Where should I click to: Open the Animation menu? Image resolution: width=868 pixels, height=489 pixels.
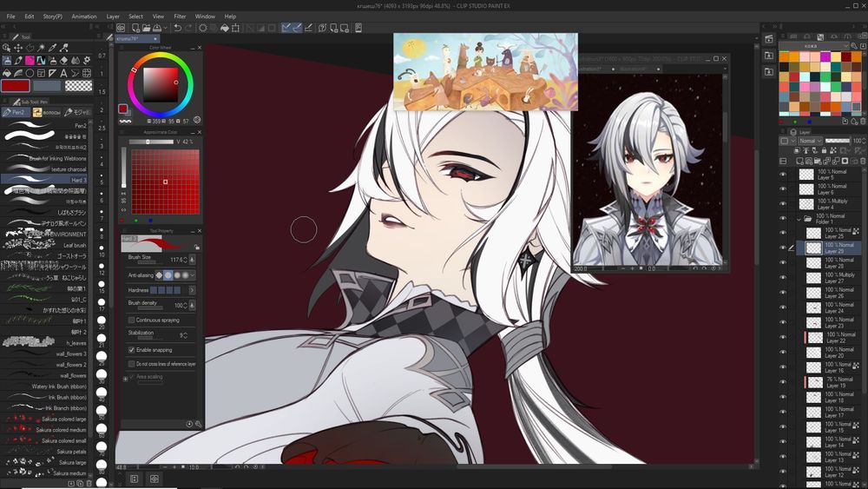click(x=84, y=16)
